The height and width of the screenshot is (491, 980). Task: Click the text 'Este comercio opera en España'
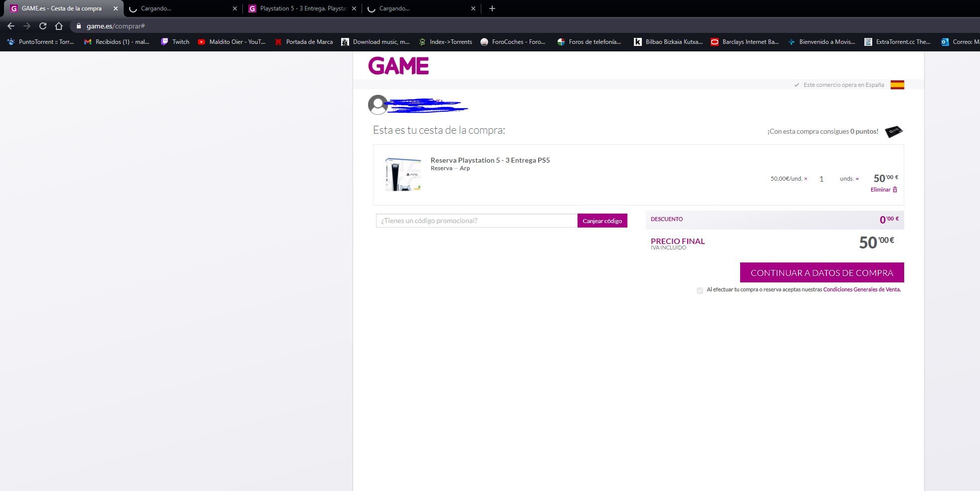tap(844, 85)
